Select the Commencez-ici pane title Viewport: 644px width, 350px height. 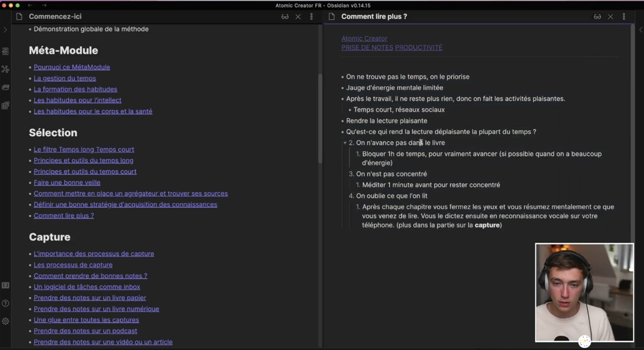pos(55,17)
